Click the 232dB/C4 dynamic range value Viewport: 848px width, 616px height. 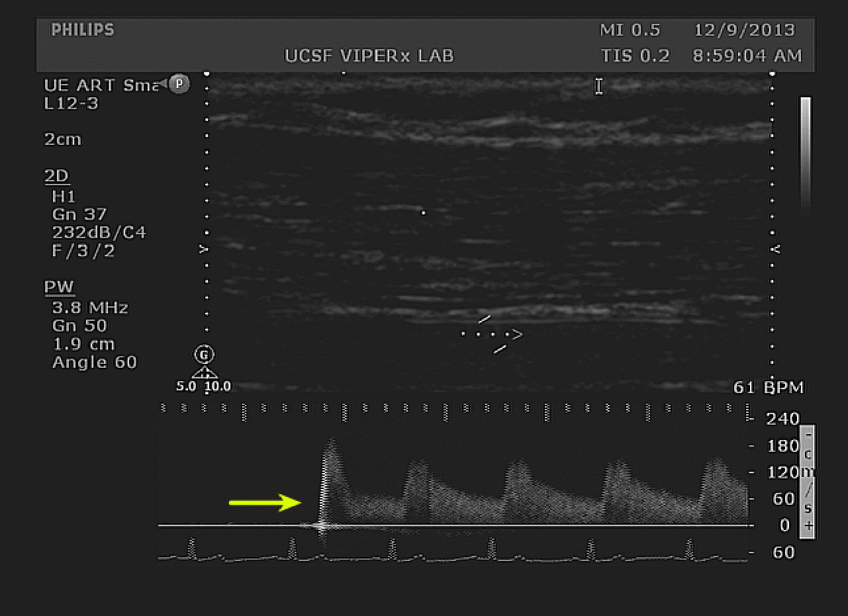click(99, 233)
